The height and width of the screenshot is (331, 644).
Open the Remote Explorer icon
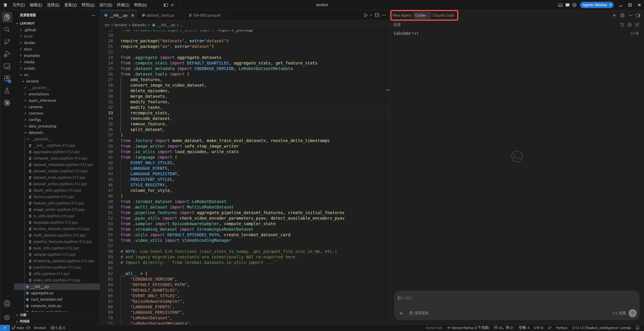(x=7, y=66)
